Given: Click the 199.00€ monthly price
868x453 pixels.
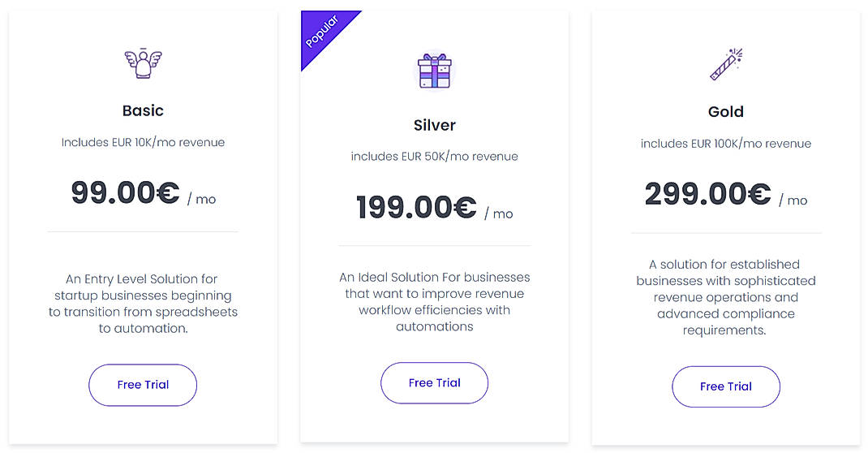Looking at the screenshot, I should 416,208.
